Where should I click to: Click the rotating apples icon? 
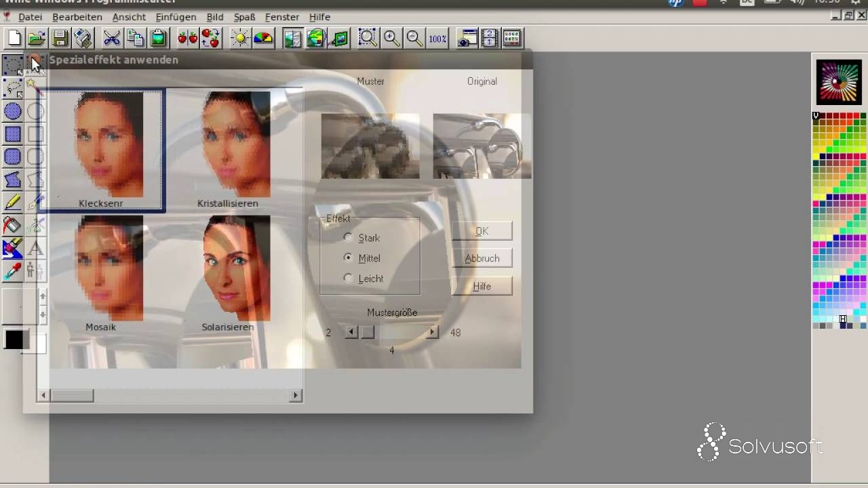pyautogui.click(x=210, y=38)
